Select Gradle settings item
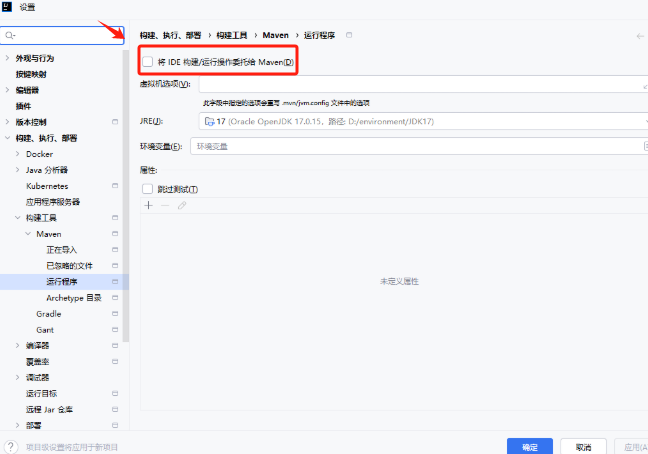Viewport: 648px width, 454px height. [x=48, y=314]
